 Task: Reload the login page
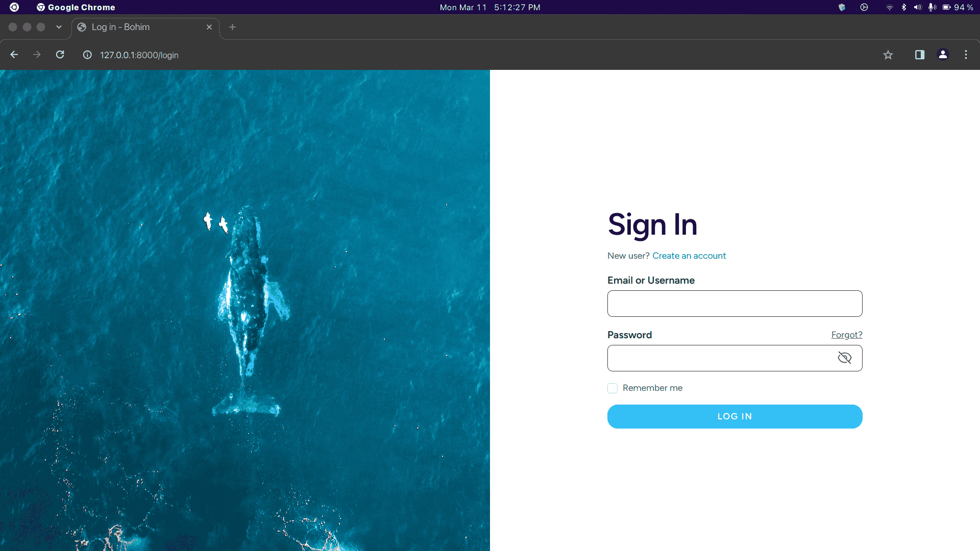(60, 55)
